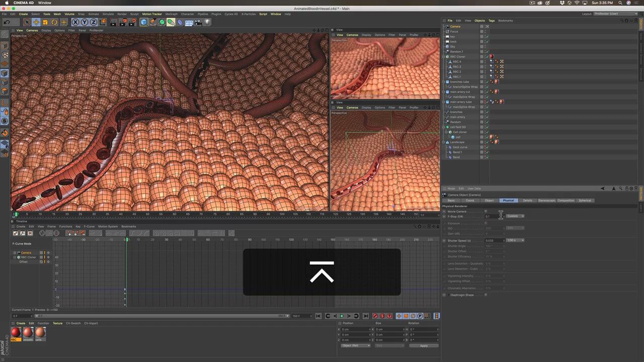Select the Rotate tool icon
The width and height of the screenshot is (644, 362).
pyautogui.click(x=54, y=22)
